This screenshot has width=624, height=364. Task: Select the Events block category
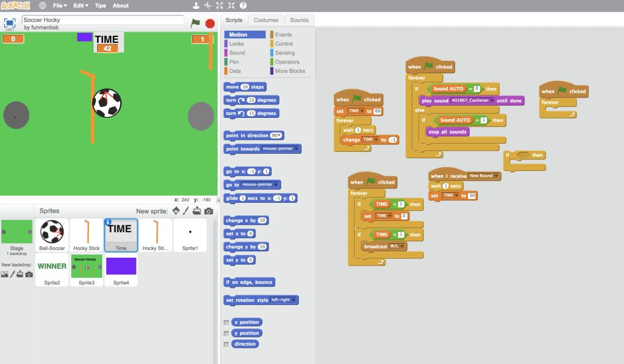pos(283,35)
